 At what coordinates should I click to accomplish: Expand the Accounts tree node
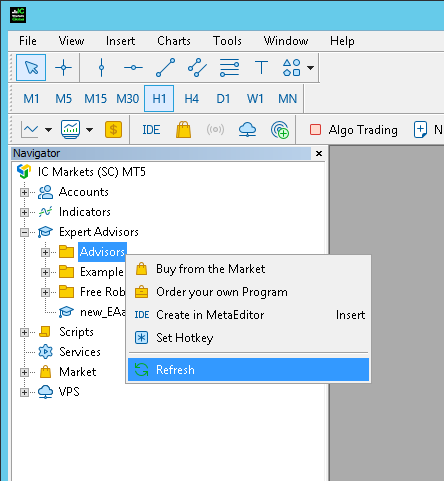(24, 192)
